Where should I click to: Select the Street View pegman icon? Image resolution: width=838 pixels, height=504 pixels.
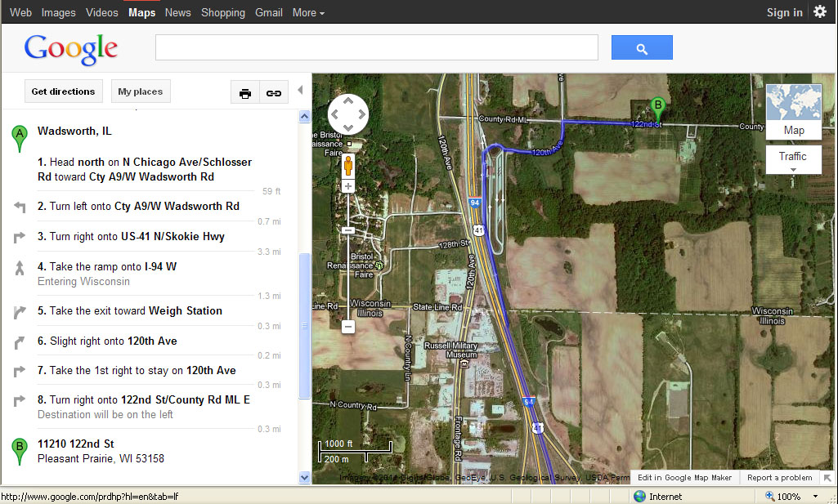point(348,166)
